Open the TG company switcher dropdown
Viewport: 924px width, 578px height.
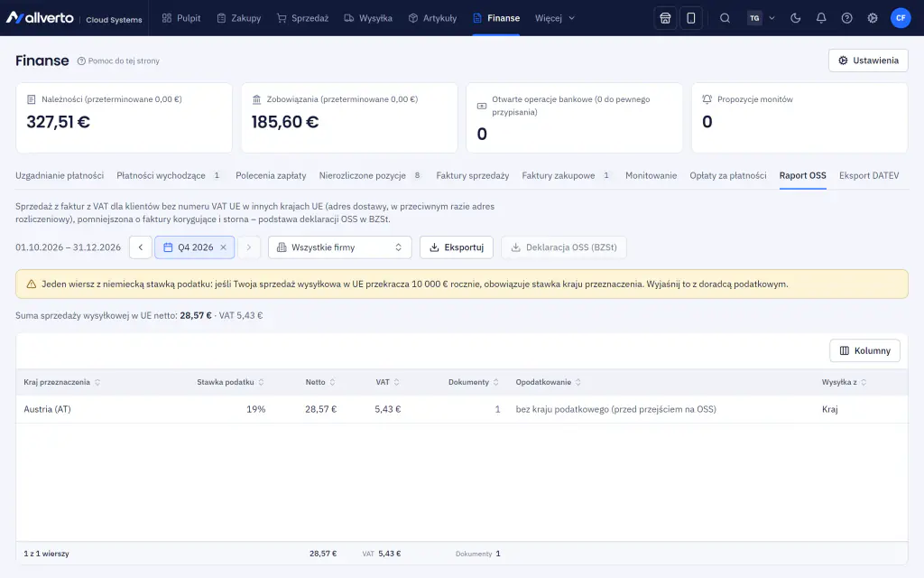[x=761, y=18]
